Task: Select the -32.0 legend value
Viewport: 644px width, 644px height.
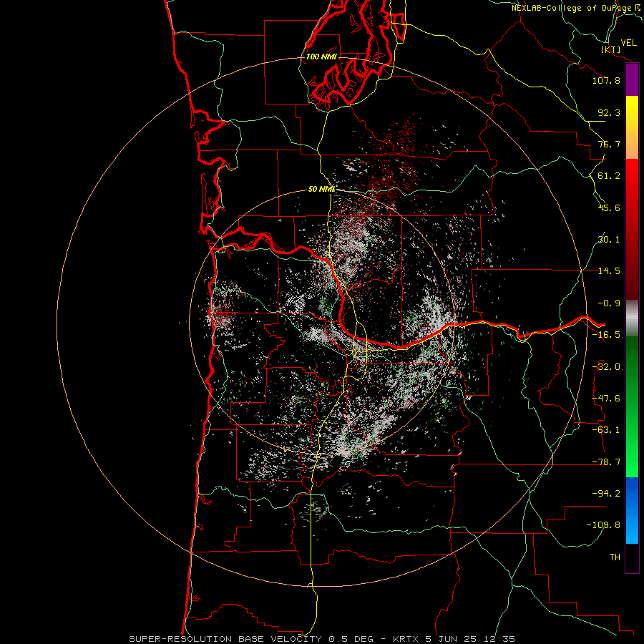Action: click(x=606, y=367)
